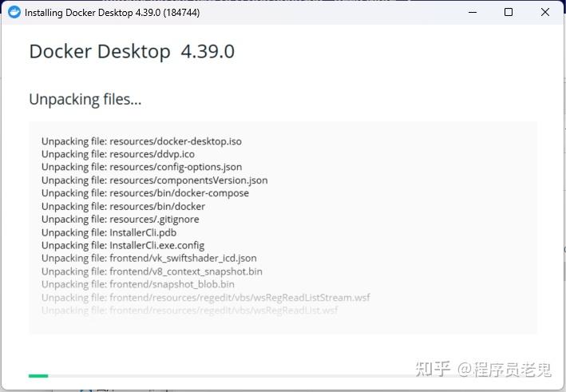Click the green installation progress bar
This screenshot has height=392, width=566.
38,376
